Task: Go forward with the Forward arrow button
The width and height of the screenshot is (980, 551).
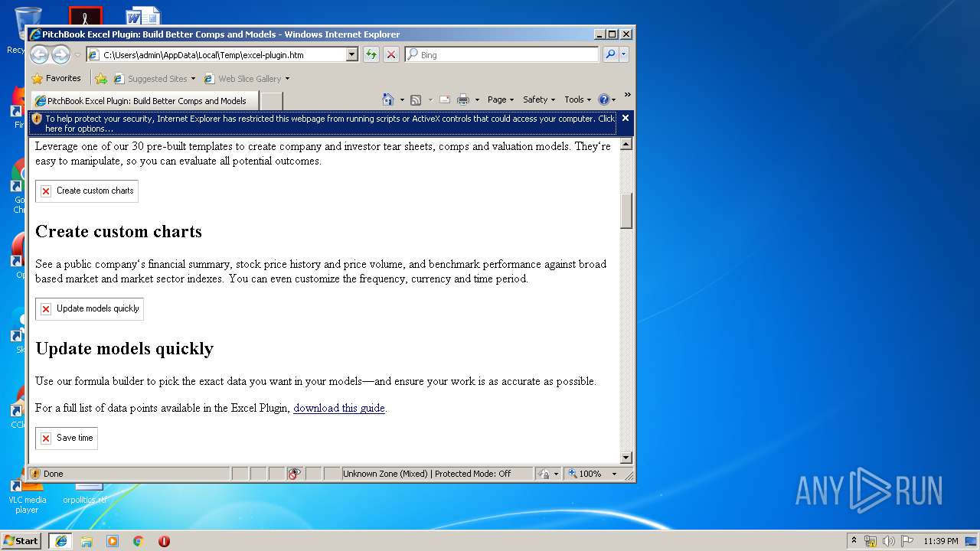Action: [60, 54]
